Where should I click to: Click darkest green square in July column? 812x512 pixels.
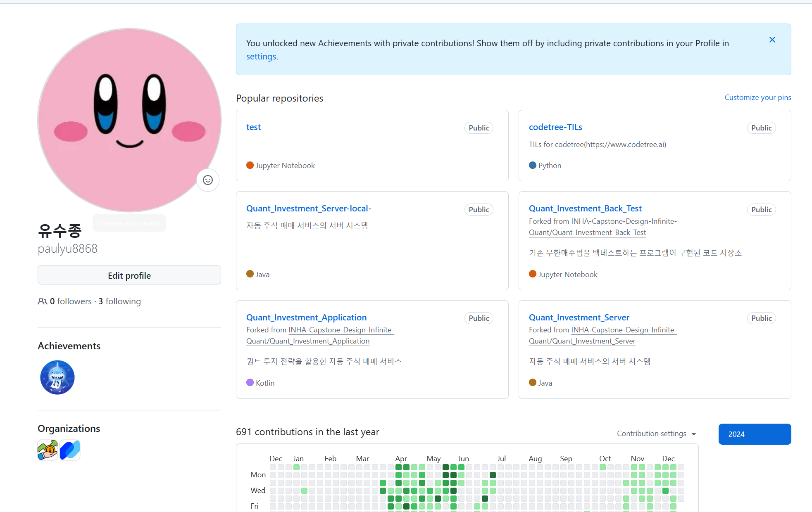point(493,475)
